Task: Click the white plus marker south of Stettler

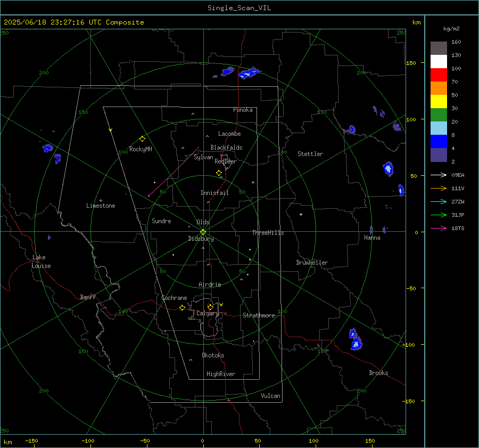Action: (x=301, y=214)
